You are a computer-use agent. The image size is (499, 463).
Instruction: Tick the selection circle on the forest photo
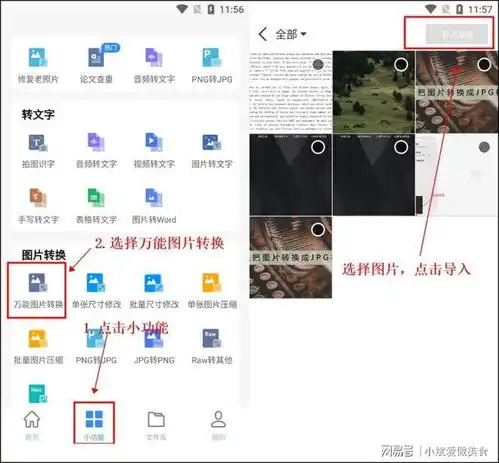[x=401, y=64]
